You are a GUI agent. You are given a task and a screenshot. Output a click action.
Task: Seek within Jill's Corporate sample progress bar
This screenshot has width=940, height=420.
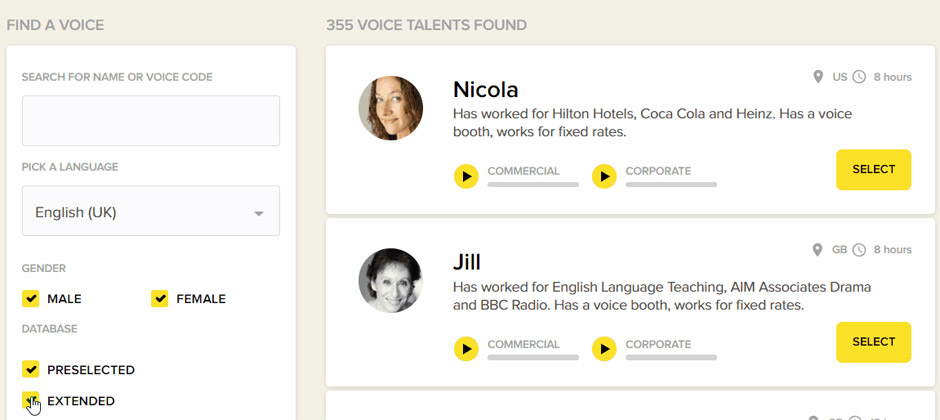[671, 357]
